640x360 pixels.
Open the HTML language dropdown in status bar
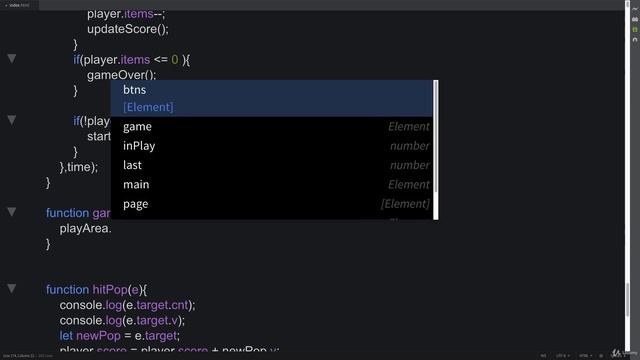(x=585, y=356)
